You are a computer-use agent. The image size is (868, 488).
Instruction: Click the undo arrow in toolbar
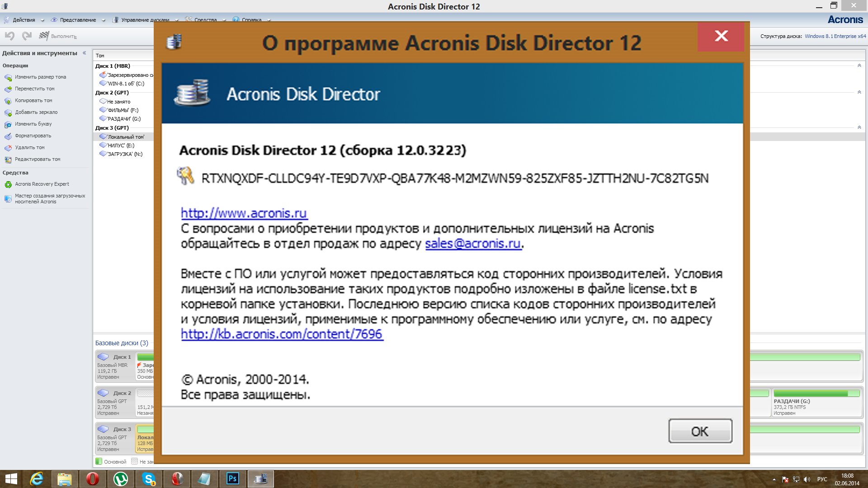click(10, 36)
